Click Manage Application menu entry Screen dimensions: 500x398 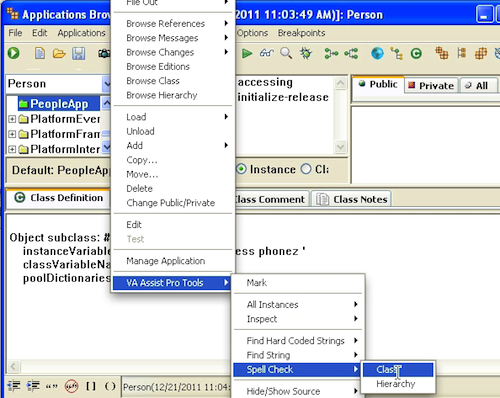click(173, 261)
